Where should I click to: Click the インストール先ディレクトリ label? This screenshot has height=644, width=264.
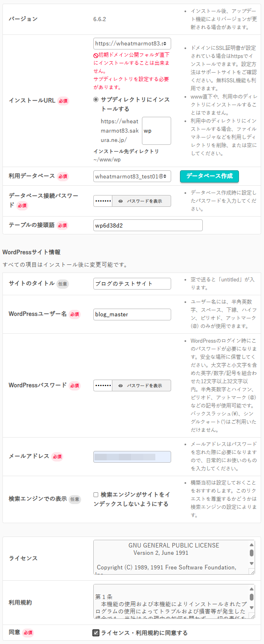pyautogui.click(x=126, y=151)
